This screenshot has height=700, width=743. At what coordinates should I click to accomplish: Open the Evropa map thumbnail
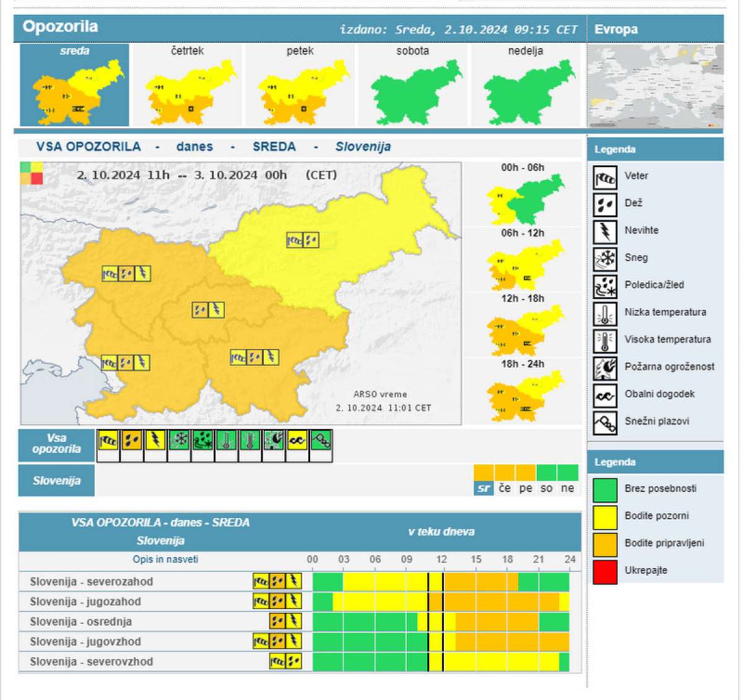click(x=655, y=86)
